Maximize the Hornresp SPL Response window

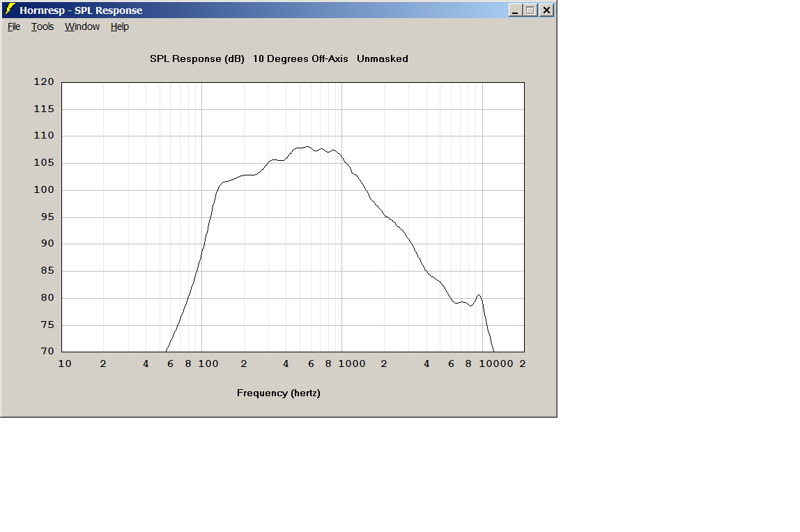pos(530,10)
